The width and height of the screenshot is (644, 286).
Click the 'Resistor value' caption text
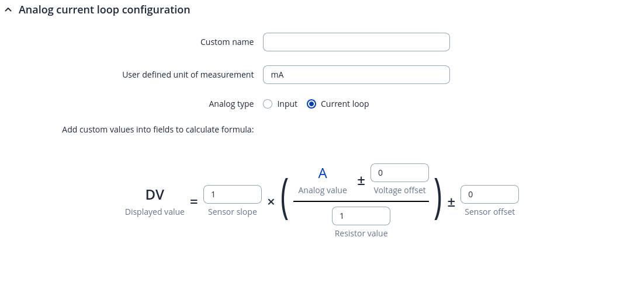(361, 233)
